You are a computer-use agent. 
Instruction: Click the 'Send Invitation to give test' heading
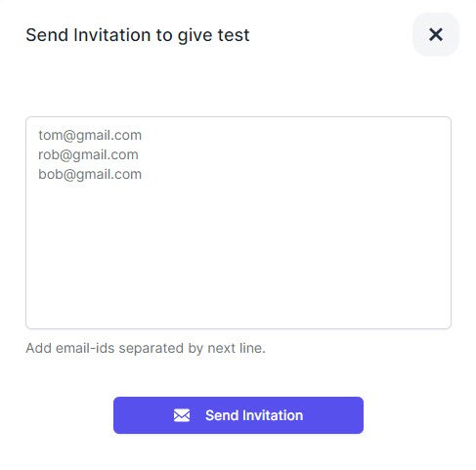pos(138,35)
